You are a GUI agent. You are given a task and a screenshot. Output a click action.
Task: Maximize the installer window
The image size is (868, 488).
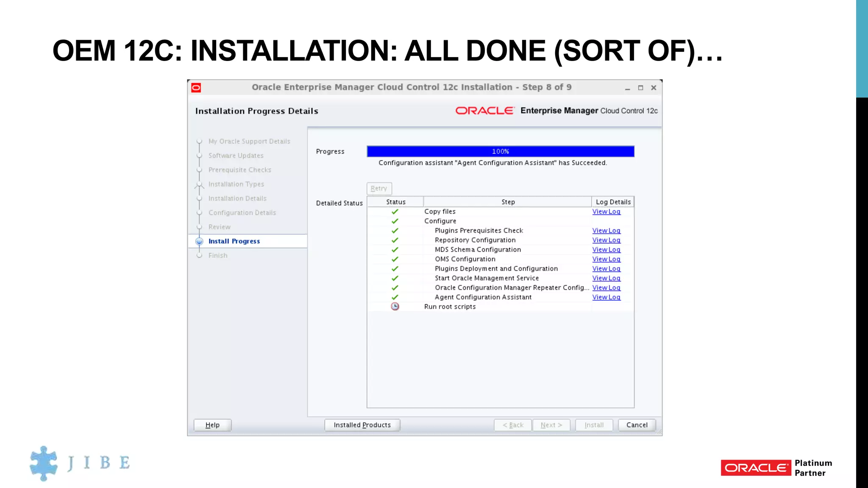point(640,88)
